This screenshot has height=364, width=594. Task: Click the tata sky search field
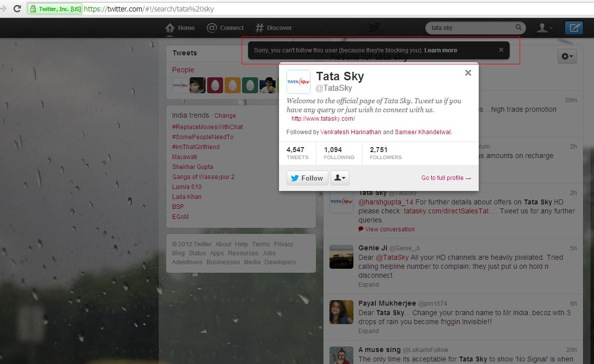469,28
